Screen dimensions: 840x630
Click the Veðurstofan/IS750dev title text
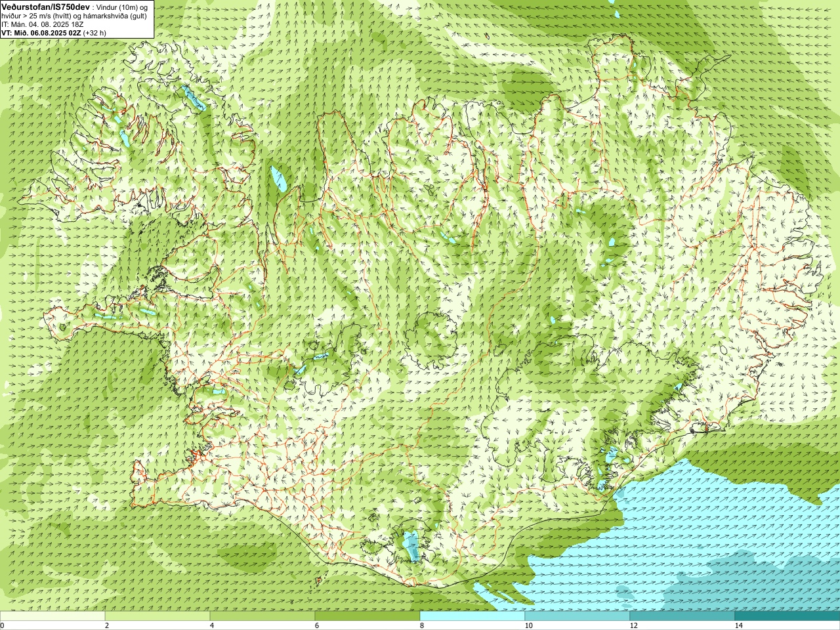(45, 6)
